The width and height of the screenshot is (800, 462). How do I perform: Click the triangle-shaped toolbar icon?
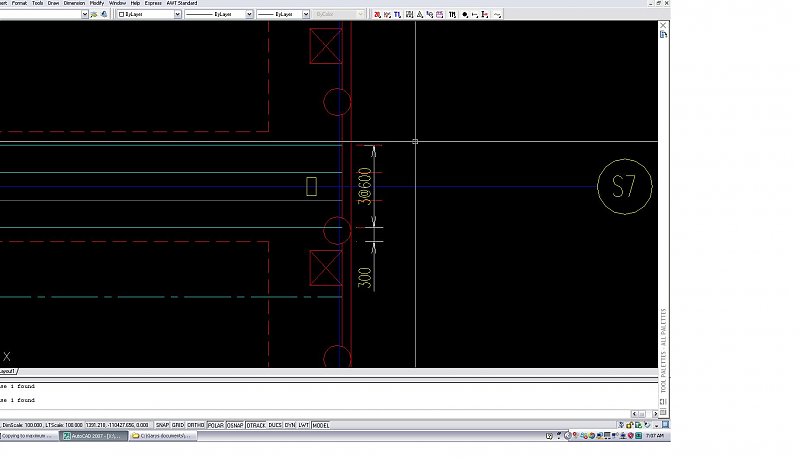click(x=419, y=15)
